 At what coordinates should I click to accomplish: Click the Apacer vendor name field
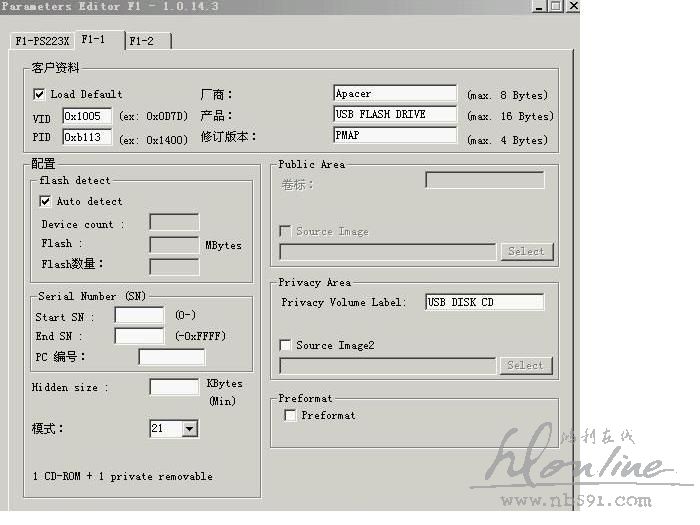click(x=394, y=94)
